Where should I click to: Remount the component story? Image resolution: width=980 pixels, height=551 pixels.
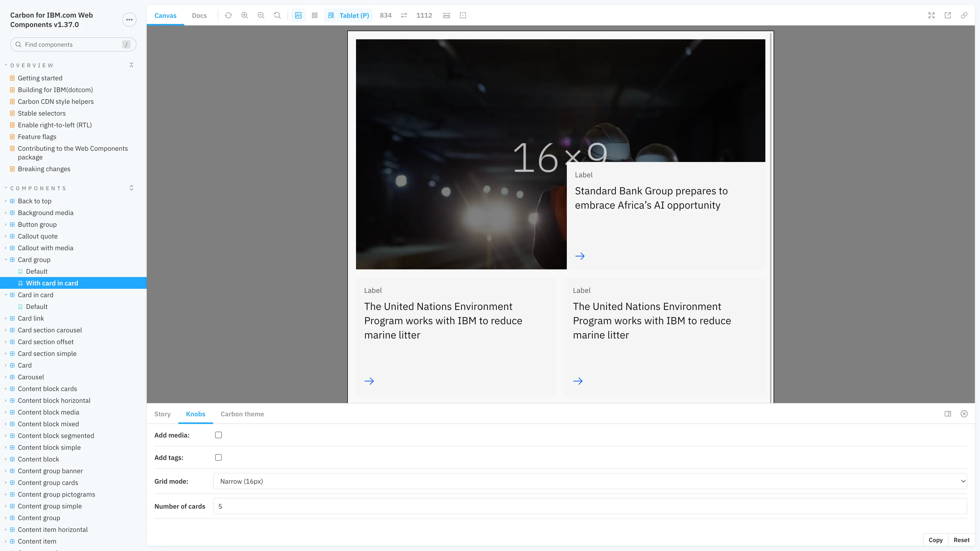pyautogui.click(x=228, y=15)
